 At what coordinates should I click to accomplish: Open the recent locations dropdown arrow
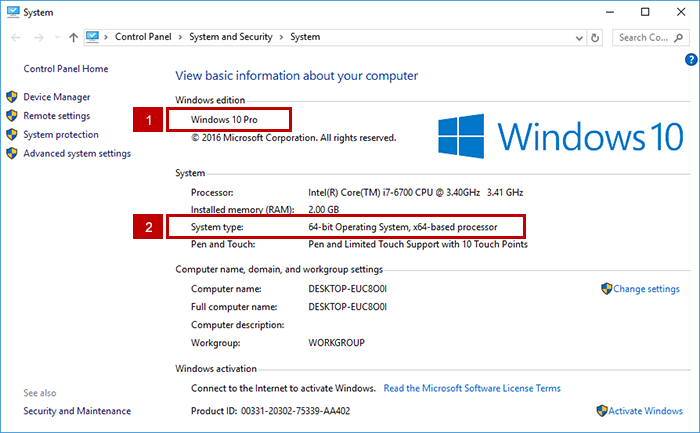57,37
